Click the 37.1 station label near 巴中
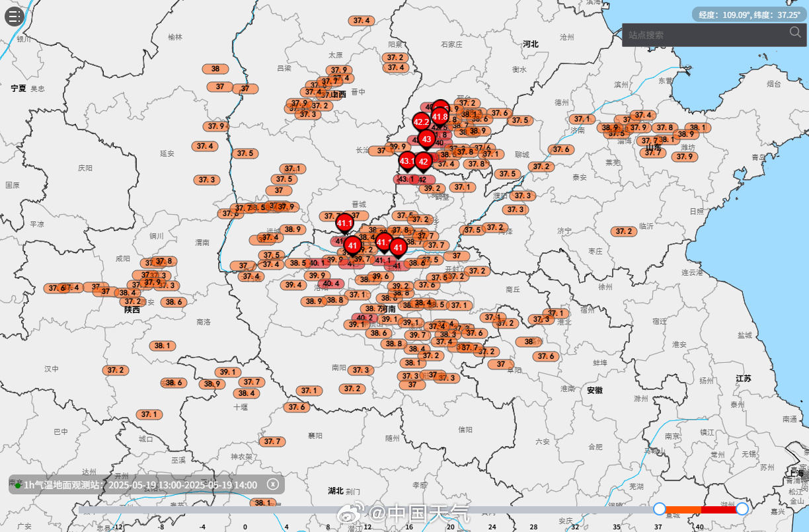Viewport: 809px width, 532px height. tap(149, 414)
